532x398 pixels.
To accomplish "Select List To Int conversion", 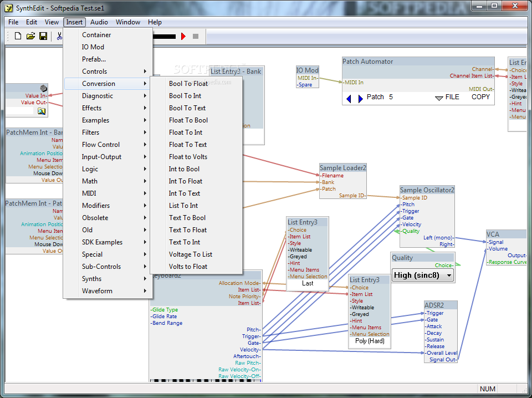I will 196,206.
